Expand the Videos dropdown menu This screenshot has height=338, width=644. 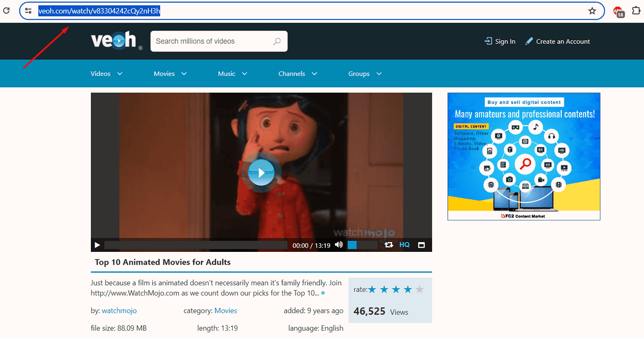[x=106, y=73]
